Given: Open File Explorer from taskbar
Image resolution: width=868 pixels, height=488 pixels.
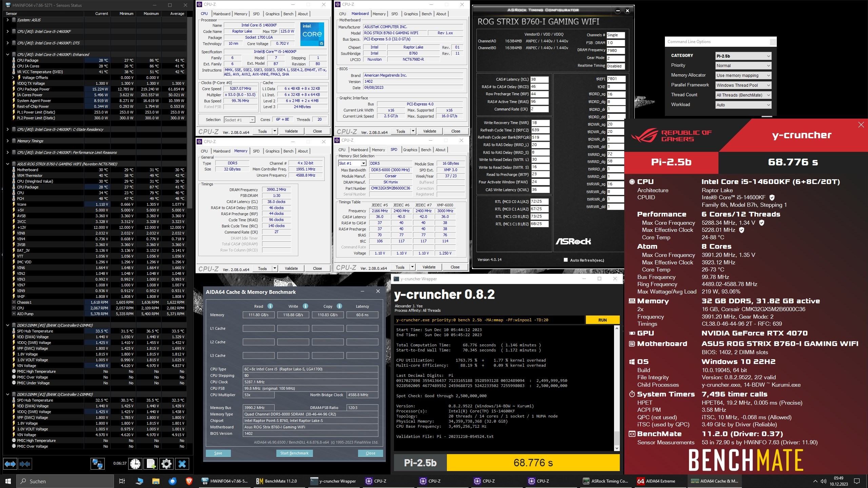Looking at the screenshot, I should click(156, 481).
